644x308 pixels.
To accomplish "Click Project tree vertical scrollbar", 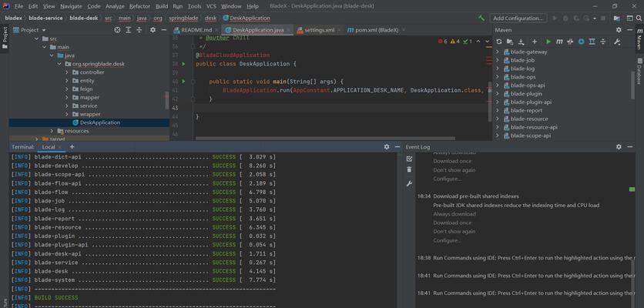I will tap(166, 100).
